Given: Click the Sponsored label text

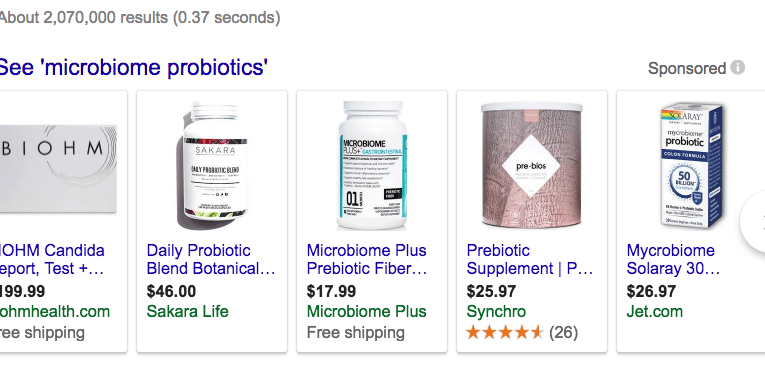Looking at the screenshot, I should click(687, 68).
